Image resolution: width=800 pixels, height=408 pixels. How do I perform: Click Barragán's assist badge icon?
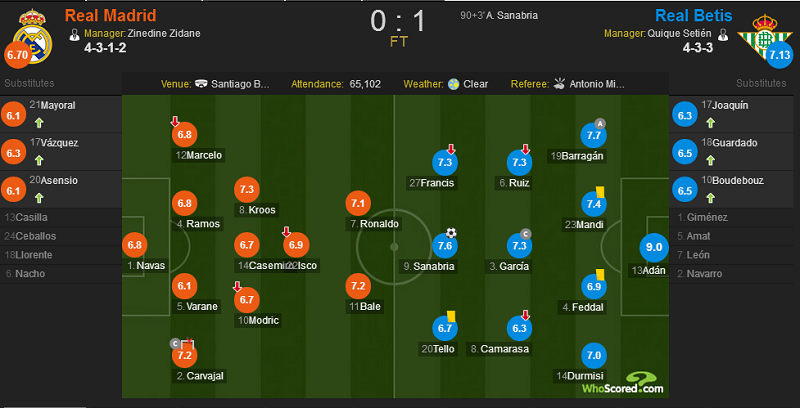tap(600, 123)
